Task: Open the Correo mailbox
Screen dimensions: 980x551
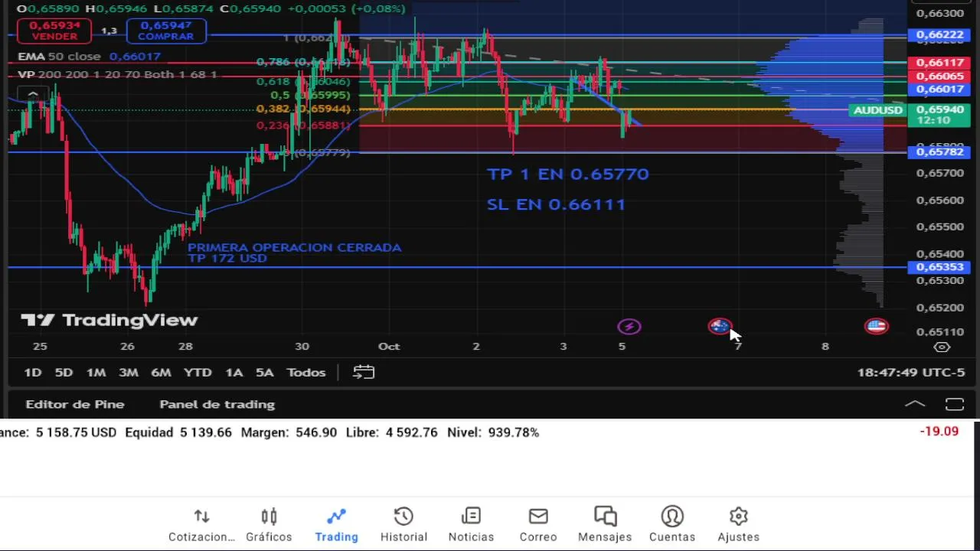Action: tap(538, 525)
